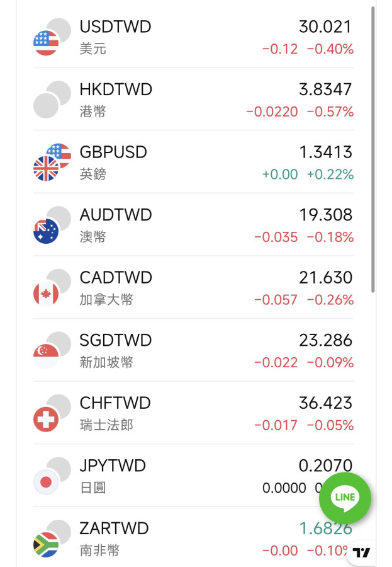Open the USDTWD currency pair link

click(x=115, y=27)
